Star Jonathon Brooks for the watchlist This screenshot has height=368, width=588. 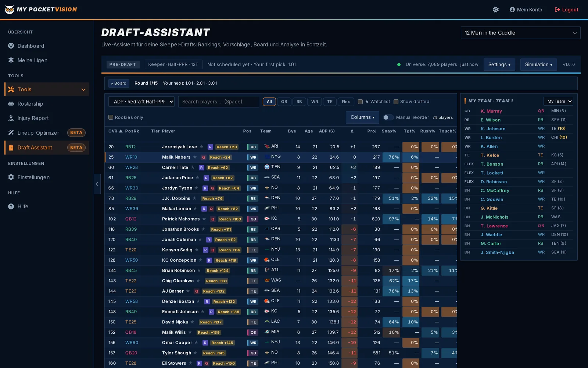pyautogui.click(x=203, y=229)
